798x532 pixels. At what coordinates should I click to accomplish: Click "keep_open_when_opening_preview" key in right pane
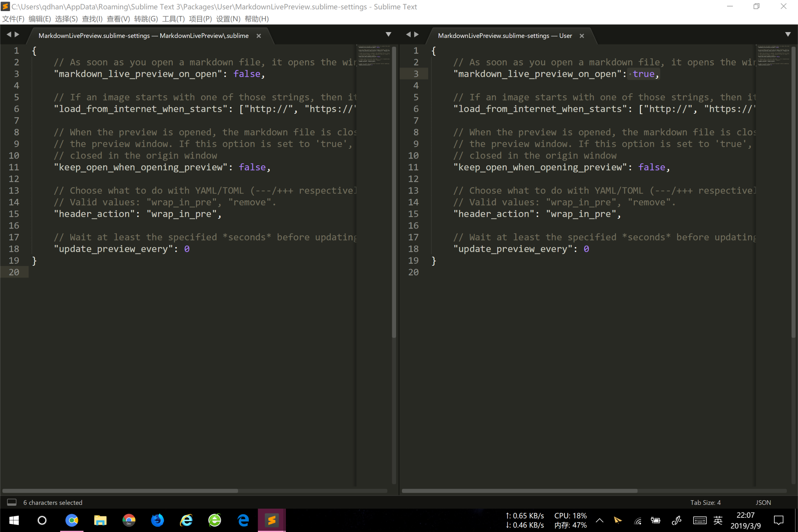click(x=540, y=167)
